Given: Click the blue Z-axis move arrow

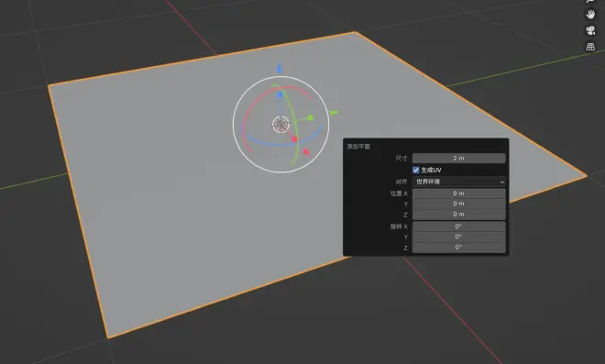Looking at the screenshot, I should pos(280,69).
